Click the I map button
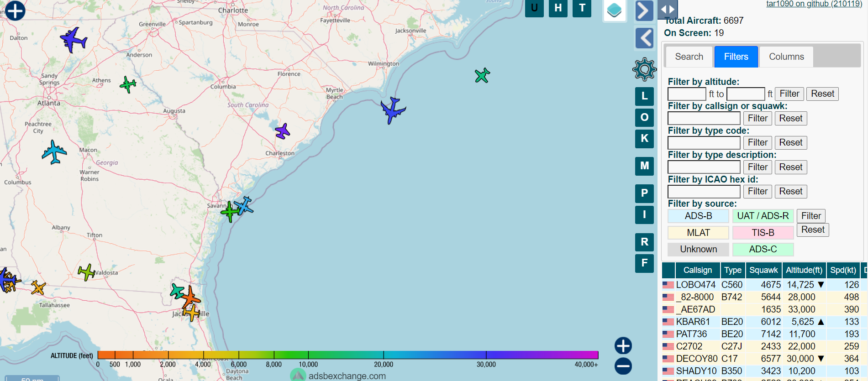868x381 pixels. point(644,214)
